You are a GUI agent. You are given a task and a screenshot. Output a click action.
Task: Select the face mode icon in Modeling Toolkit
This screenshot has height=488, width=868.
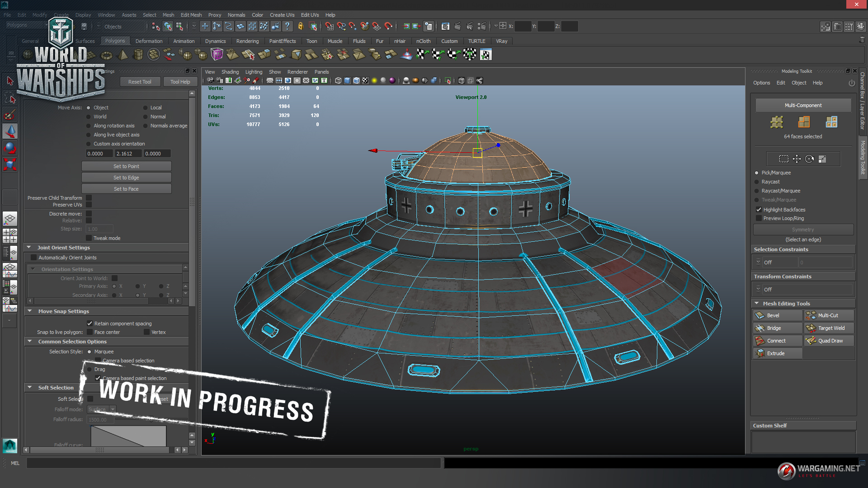pos(831,122)
